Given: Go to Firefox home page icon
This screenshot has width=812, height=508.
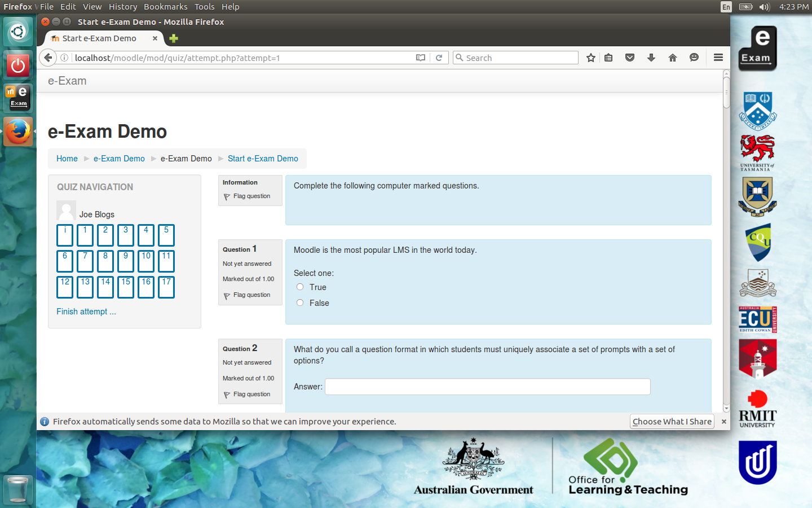Looking at the screenshot, I should coord(673,58).
